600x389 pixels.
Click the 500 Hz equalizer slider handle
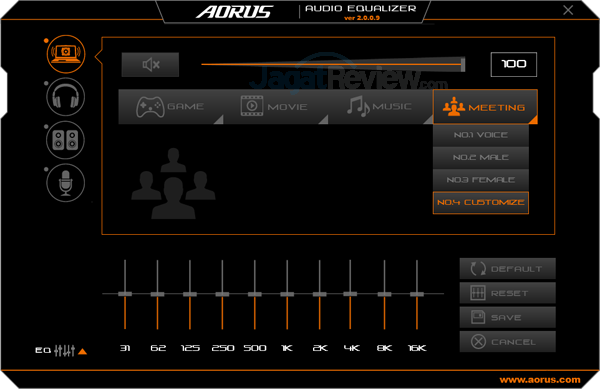pyautogui.click(x=255, y=294)
